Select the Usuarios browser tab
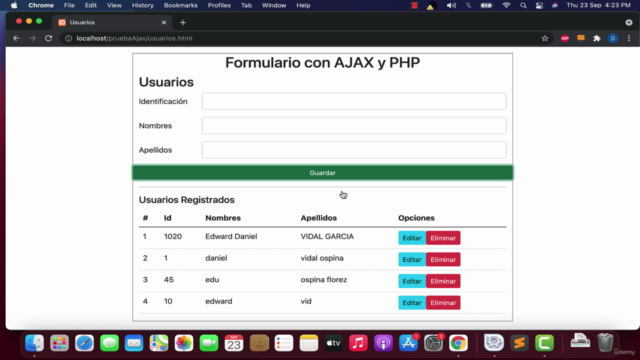Screen dimensions: 640x360 coord(111,22)
